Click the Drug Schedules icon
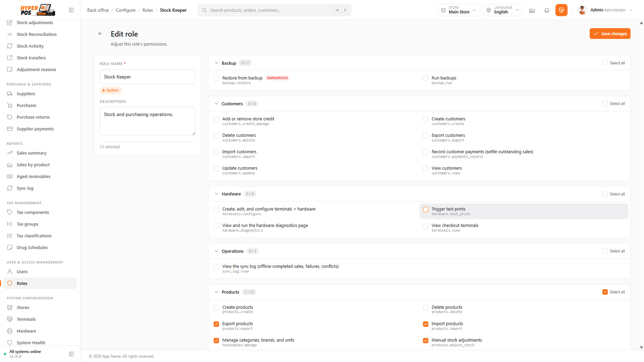Viewport: 644px width, 362px height. coord(10,247)
